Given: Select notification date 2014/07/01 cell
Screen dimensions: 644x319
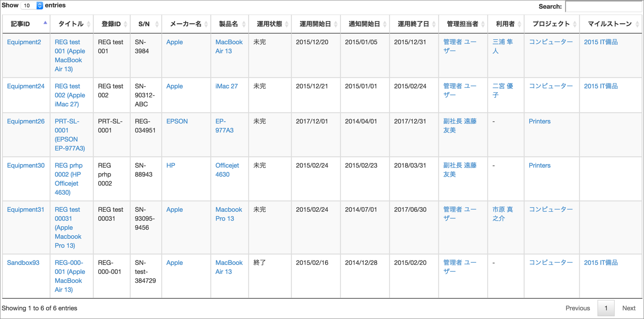Looking at the screenshot, I should click(x=365, y=228).
